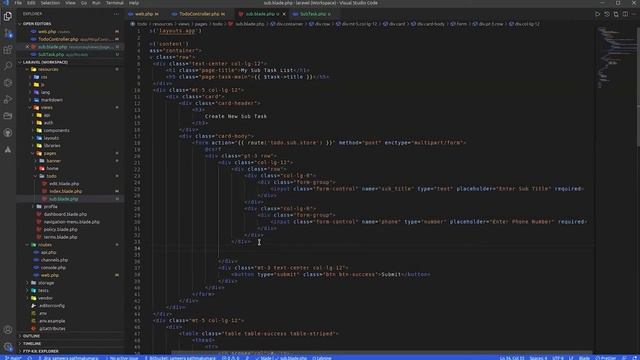
Task: Open the Manage gear icon
Action: click(x=8, y=347)
